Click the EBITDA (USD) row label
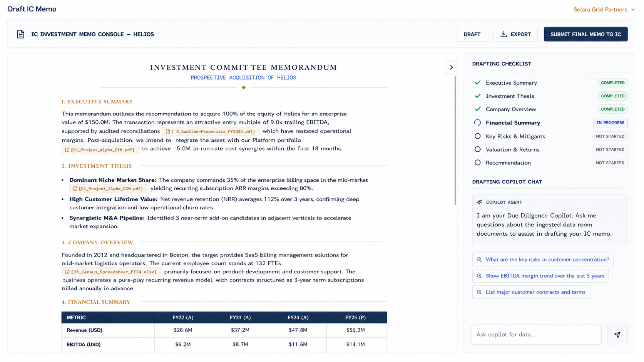Viewport: 644px width, 362px height. 84,344
